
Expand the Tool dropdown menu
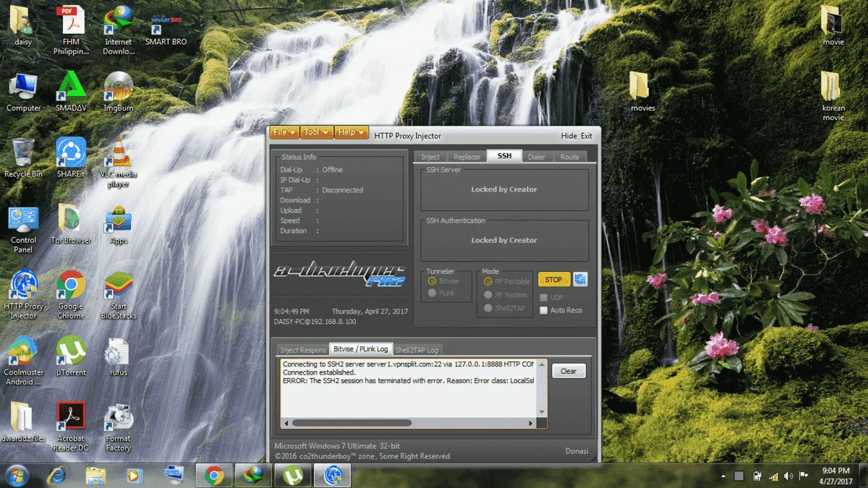[x=317, y=132]
